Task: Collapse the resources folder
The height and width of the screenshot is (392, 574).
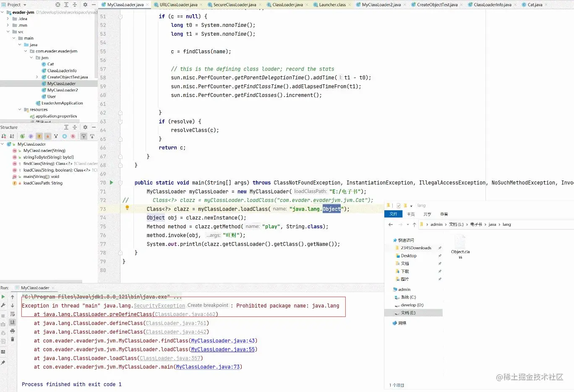Action: point(20,110)
